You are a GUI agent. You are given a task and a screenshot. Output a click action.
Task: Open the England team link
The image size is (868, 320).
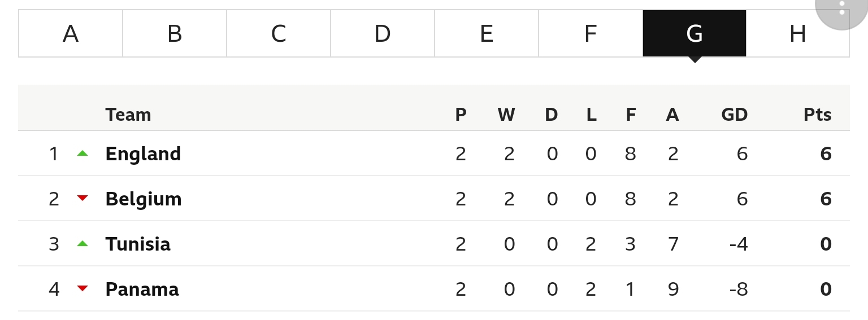click(143, 154)
